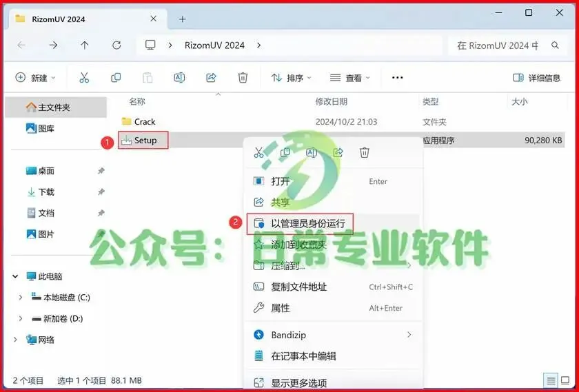The height and width of the screenshot is (392, 579).
Task: Open 主文件夹 in sidebar
Action: 56,107
